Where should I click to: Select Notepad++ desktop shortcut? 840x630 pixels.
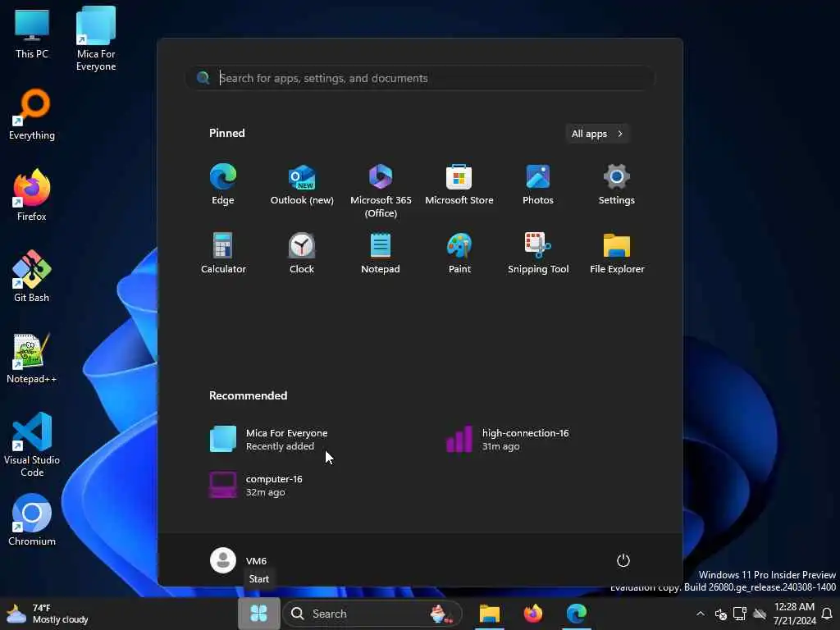(32, 358)
